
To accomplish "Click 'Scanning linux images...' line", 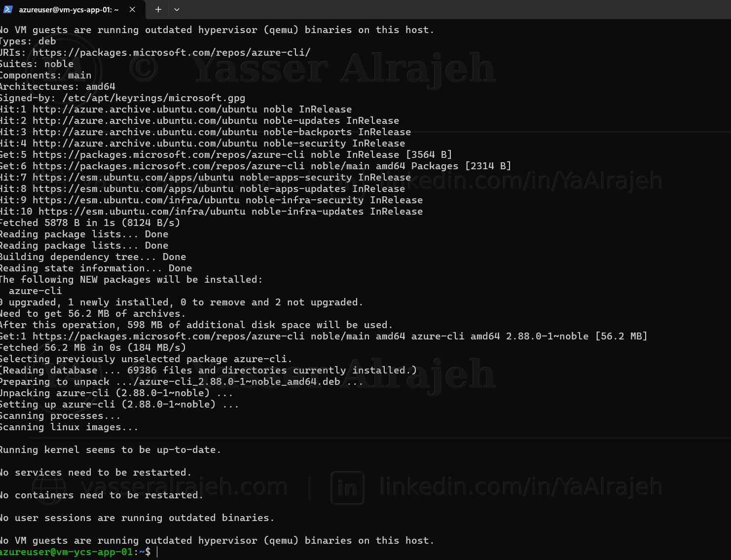I will (70, 427).
